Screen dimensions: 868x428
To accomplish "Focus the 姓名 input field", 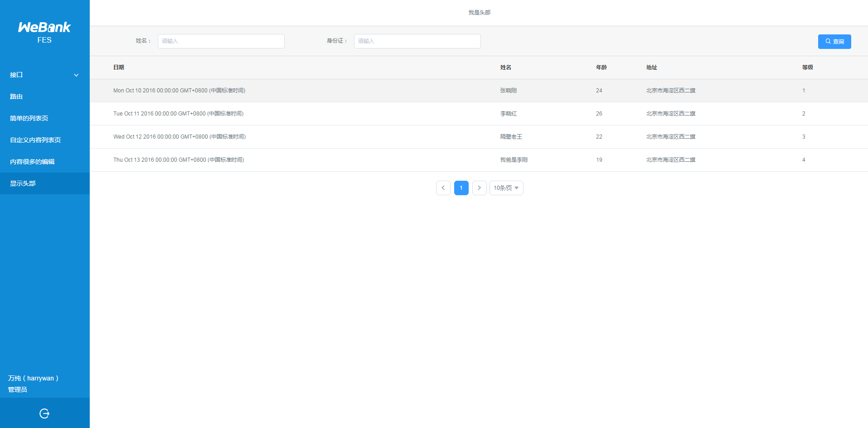I will pyautogui.click(x=221, y=41).
